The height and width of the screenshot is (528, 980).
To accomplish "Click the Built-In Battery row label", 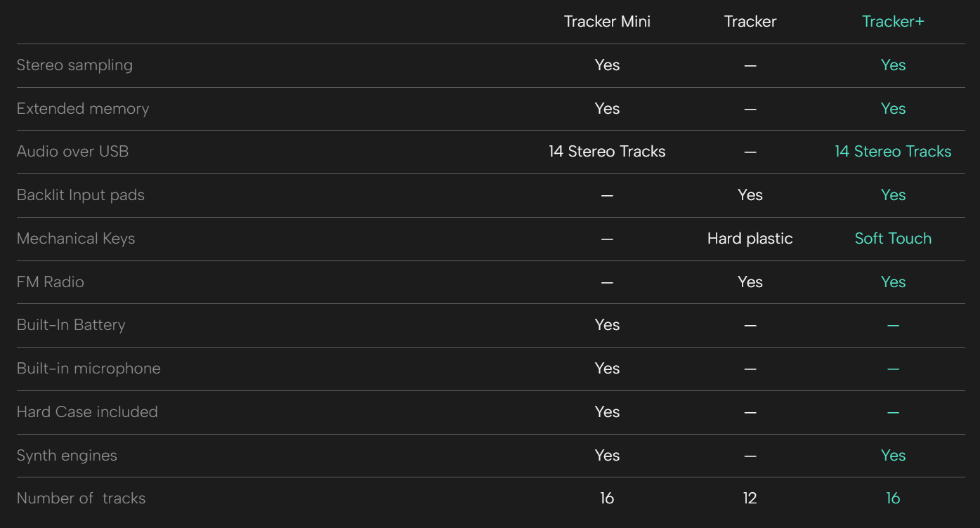I will 71,325.
